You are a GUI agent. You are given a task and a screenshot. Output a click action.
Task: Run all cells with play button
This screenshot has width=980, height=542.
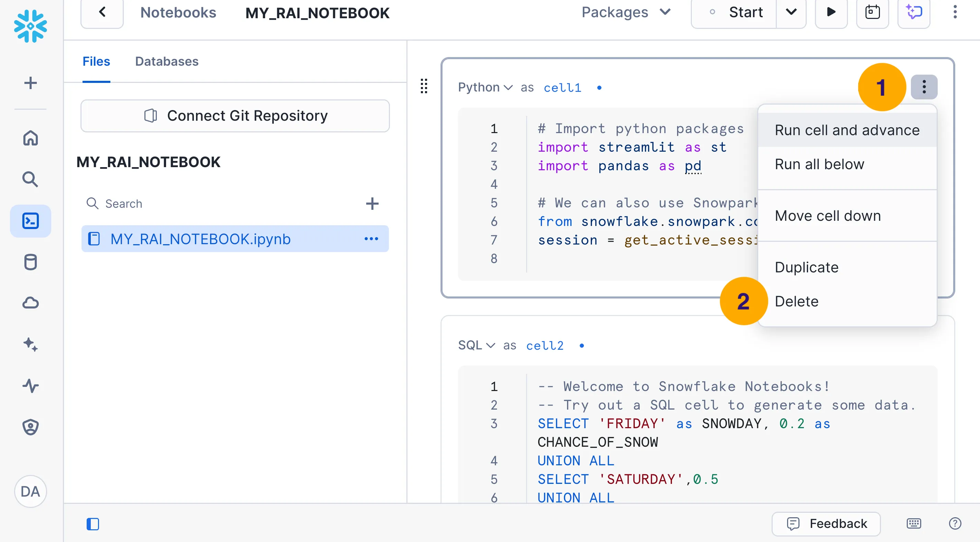pos(831,13)
